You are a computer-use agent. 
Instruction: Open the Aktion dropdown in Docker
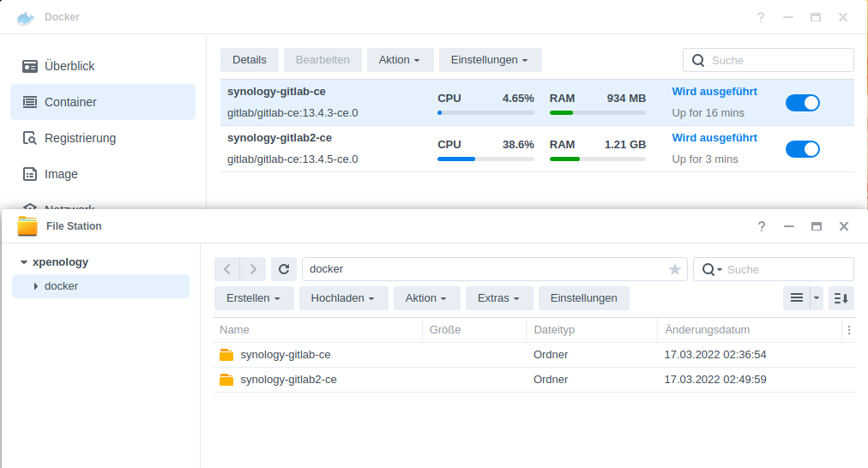click(400, 60)
